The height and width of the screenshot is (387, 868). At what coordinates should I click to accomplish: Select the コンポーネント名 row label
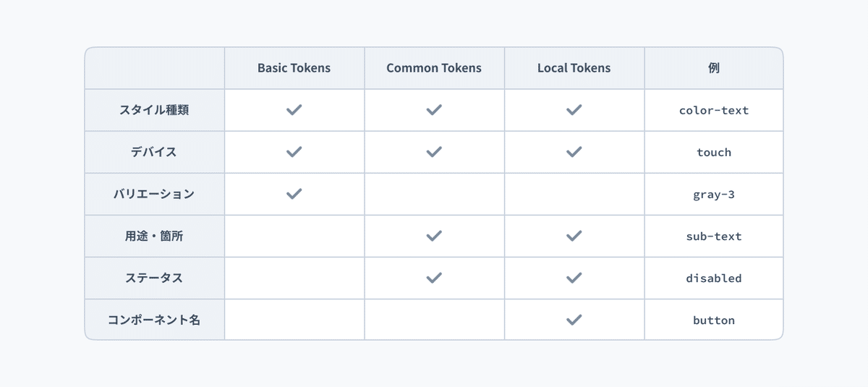point(154,320)
